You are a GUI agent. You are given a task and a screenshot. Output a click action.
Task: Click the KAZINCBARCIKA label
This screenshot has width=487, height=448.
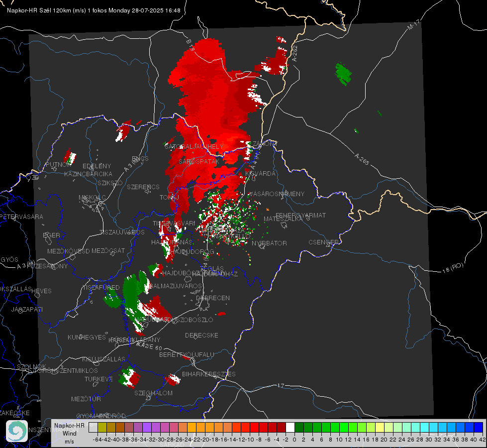pyautogui.click(x=88, y=174)
